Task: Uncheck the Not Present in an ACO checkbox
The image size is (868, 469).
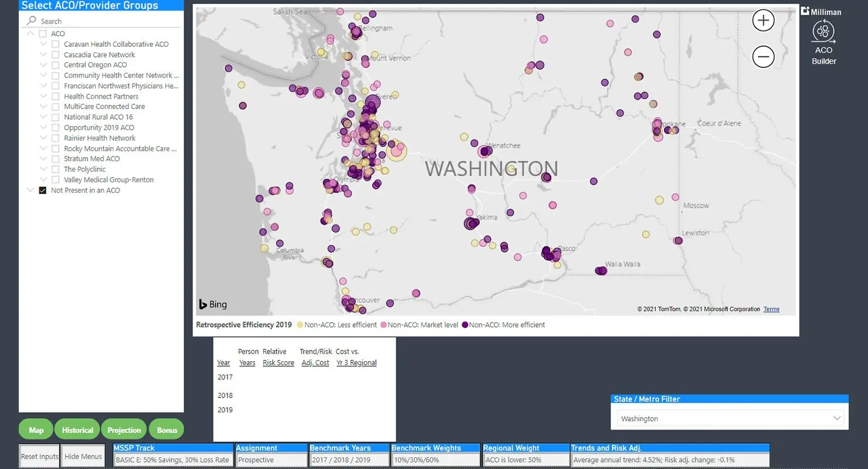Action: [x=43, y=191]
